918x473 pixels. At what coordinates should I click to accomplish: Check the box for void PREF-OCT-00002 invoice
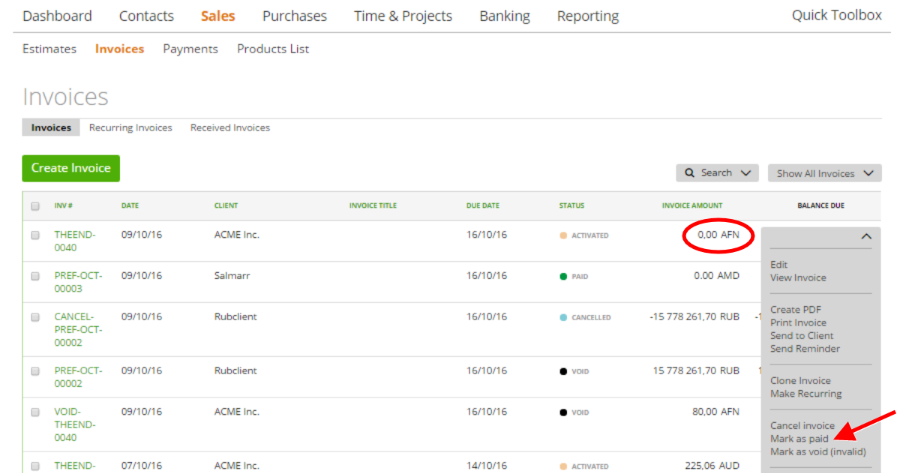35,371
